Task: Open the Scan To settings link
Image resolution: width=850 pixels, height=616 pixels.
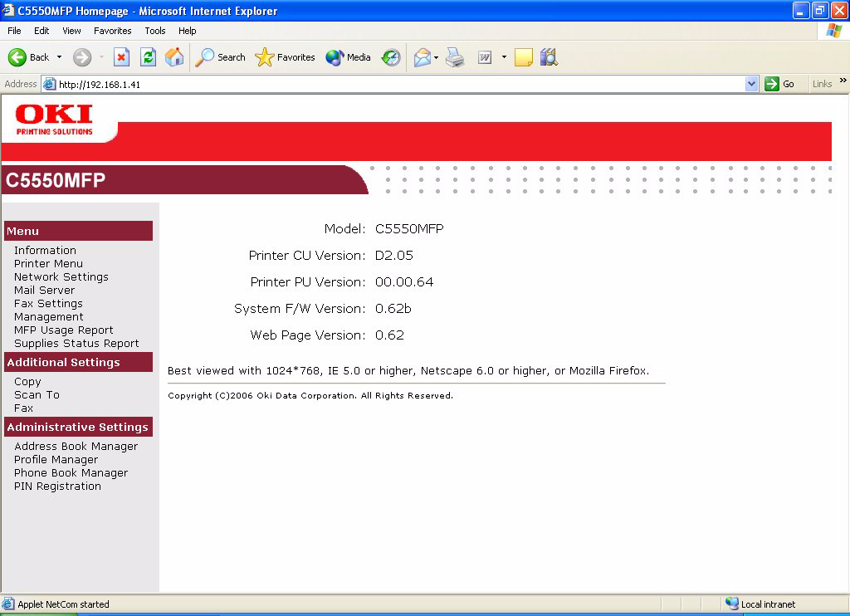Action: pos(37,395)
